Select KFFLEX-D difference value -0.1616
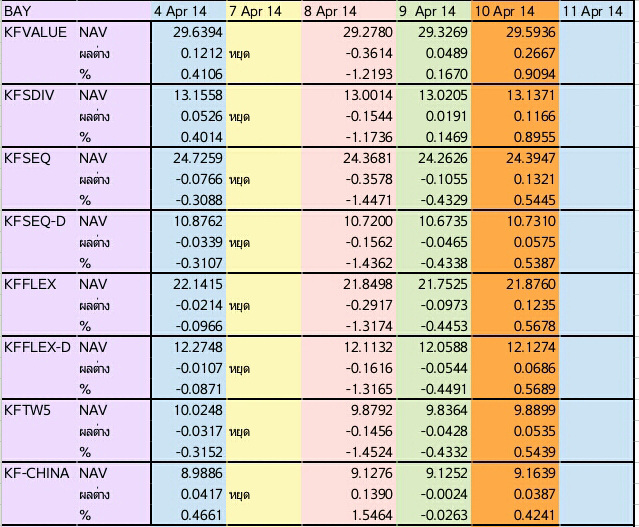Viewport: 639px width, 527px height. click(x=369, y=368)
